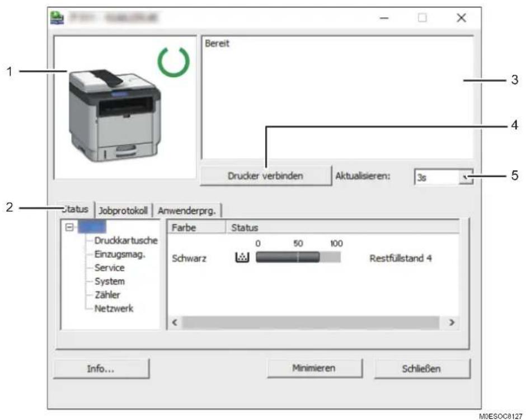Select Einzugsmag. in the status tree

120,254
